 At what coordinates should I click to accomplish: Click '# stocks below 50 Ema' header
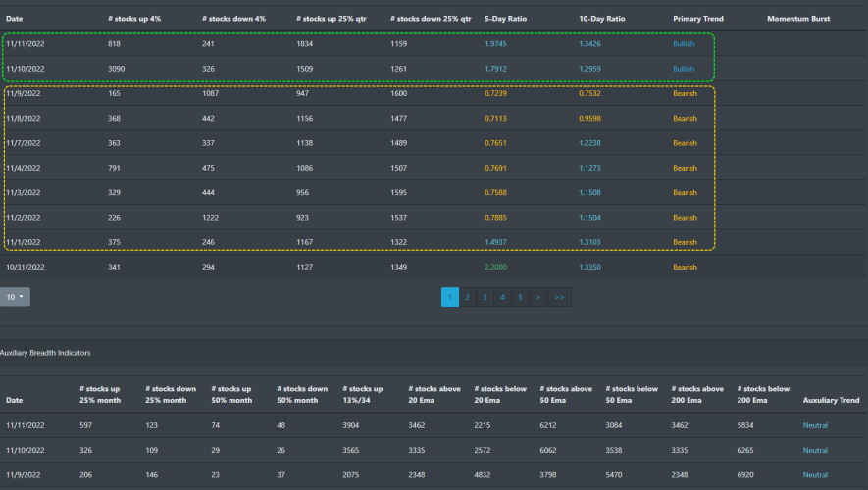click(632, 394)
